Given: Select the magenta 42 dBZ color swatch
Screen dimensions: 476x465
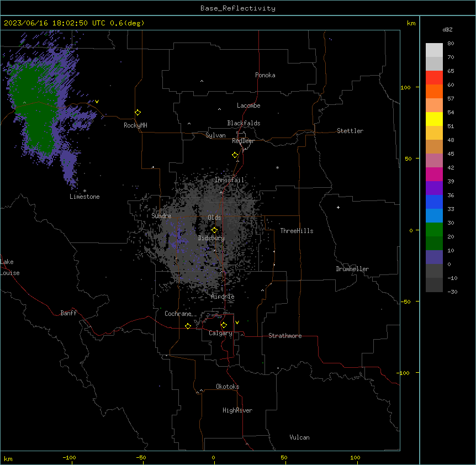Looking at the screenshot, I should coord(434,174).
